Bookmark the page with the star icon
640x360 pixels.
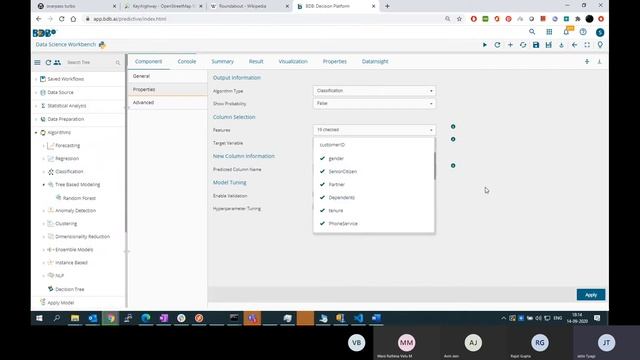click(459, 19)
